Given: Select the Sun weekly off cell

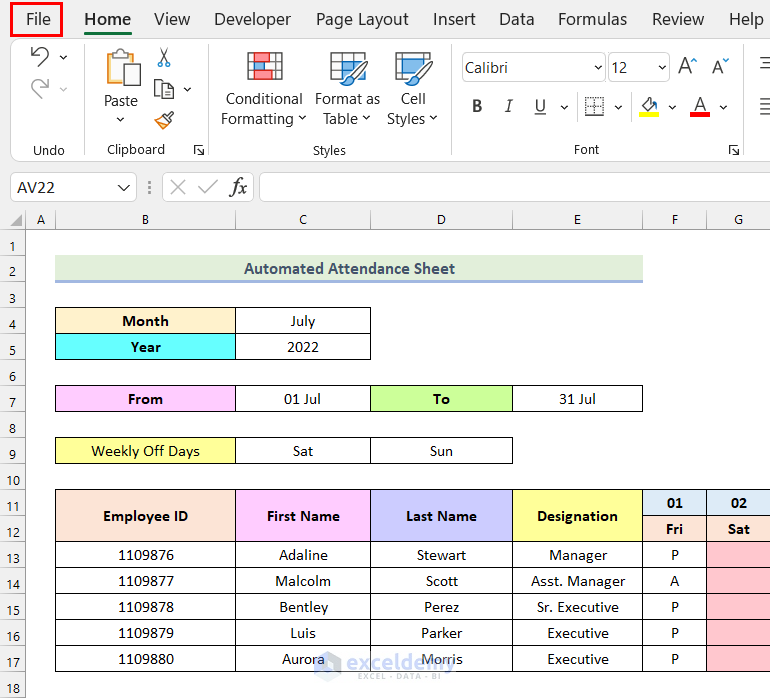Looking at the screenshot, I should [441, 451].
